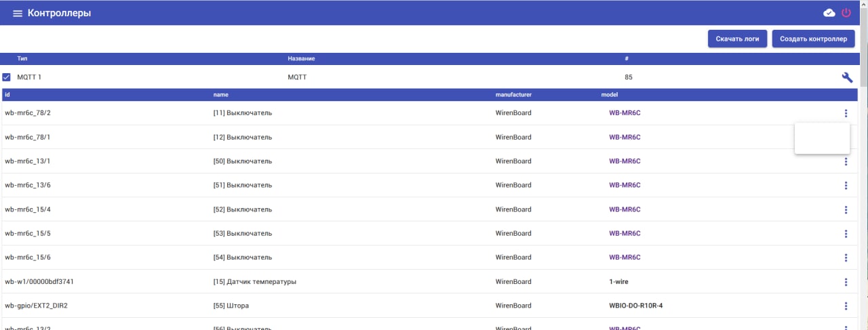Open WB-MR6C model link for [52] Выключатель
The height and width of the screenshot is (330, 868).
point(625,209)
